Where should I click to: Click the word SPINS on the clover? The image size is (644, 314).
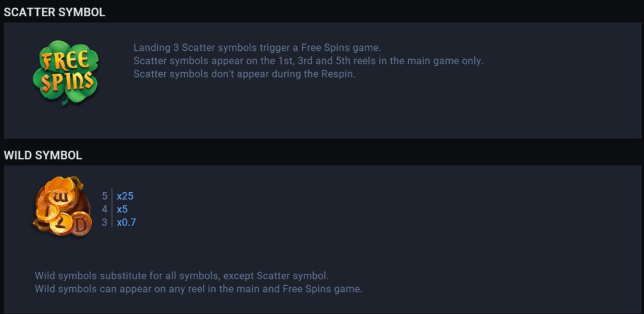[x=66, y=82]
